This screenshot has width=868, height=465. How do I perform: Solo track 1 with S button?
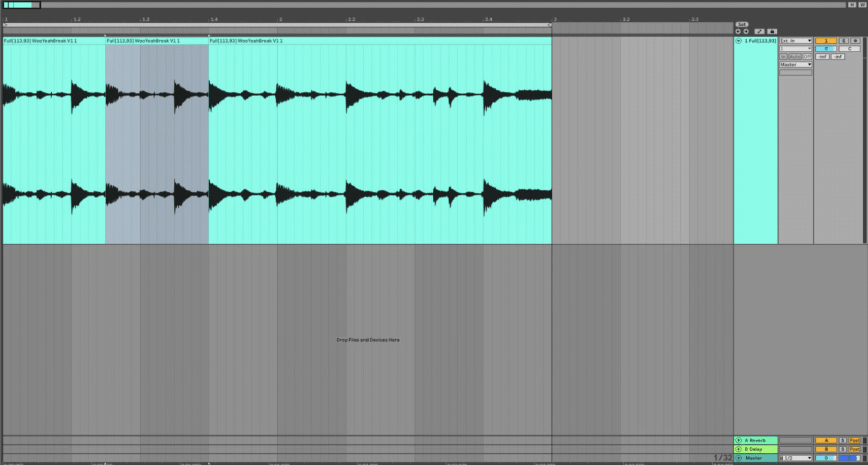point(844,41)
